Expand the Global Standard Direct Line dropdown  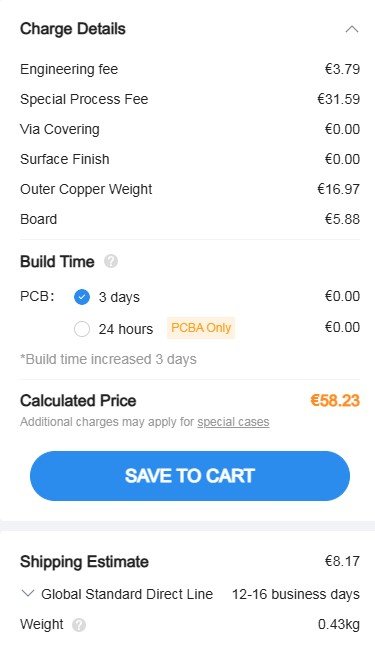tap(27, 594)
